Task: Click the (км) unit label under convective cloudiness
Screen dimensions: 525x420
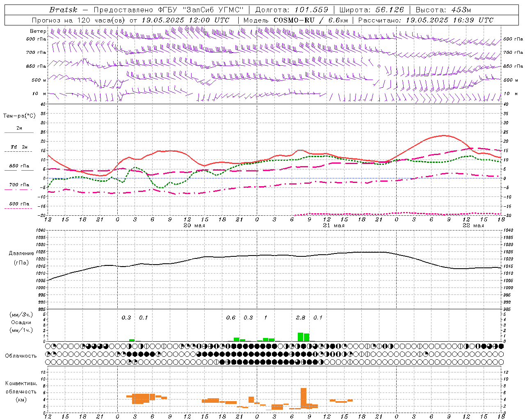Action: pos(21,399)
